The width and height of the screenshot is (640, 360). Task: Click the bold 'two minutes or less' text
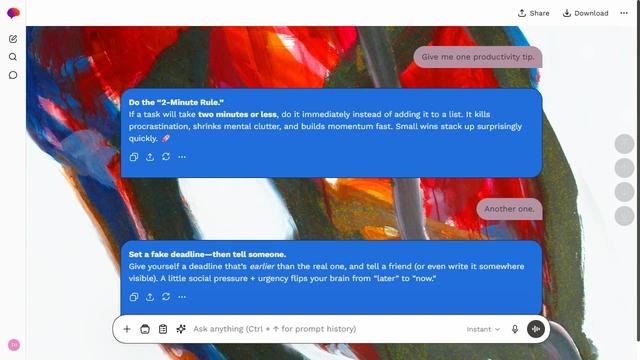238,114
